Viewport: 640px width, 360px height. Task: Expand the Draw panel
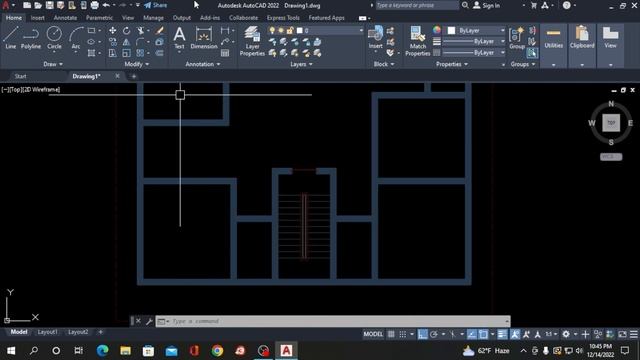pyautogui.click(x=53, y=64)
